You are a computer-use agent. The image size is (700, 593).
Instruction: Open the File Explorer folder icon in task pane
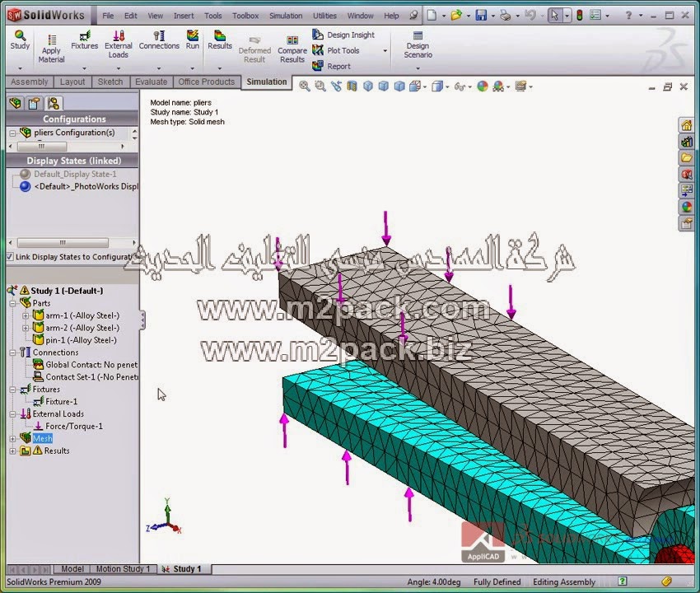(x=686, y=158)
